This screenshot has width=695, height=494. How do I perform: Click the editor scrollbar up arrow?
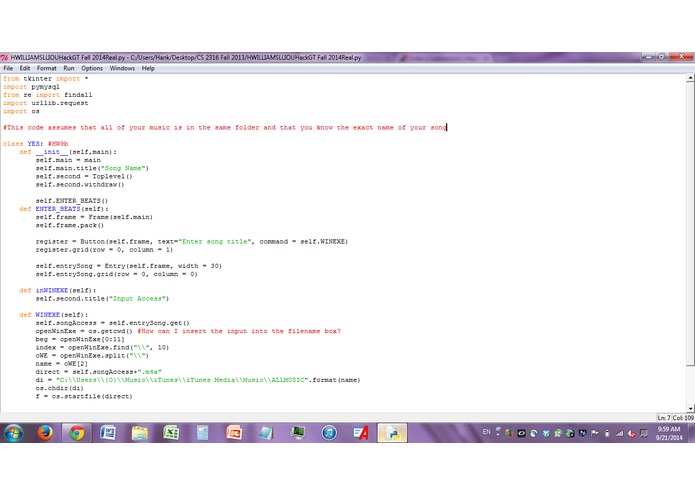point(690,78)
